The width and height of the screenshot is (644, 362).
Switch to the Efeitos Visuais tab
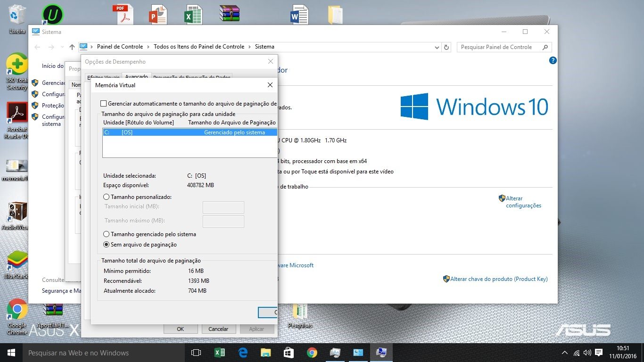(103, 78)
